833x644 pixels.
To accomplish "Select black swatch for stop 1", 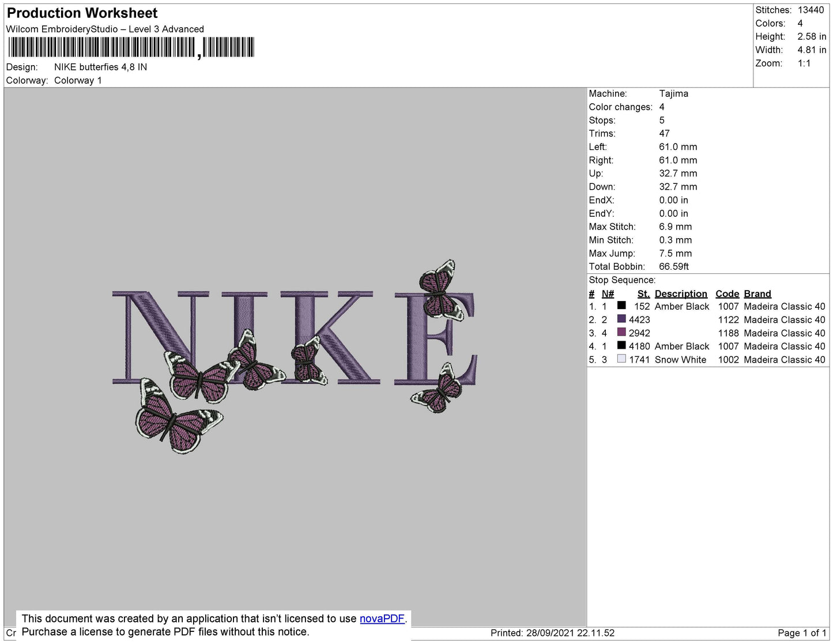I will coord(621,306).
